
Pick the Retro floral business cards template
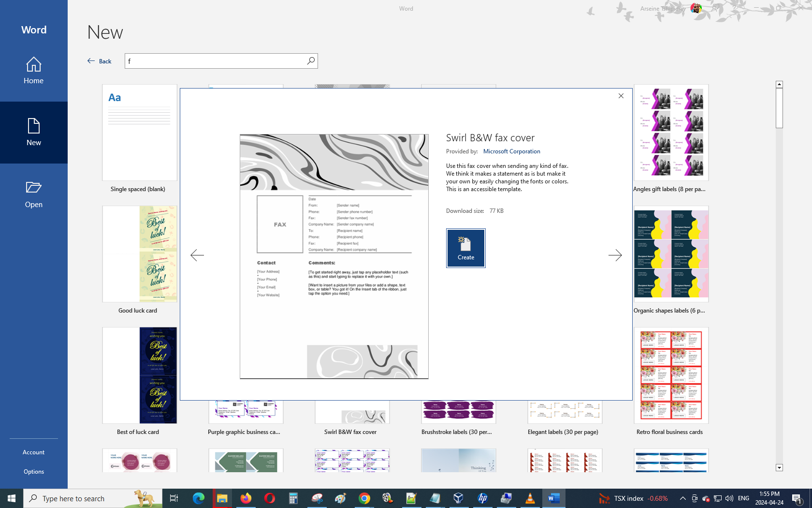pos(671,376)
